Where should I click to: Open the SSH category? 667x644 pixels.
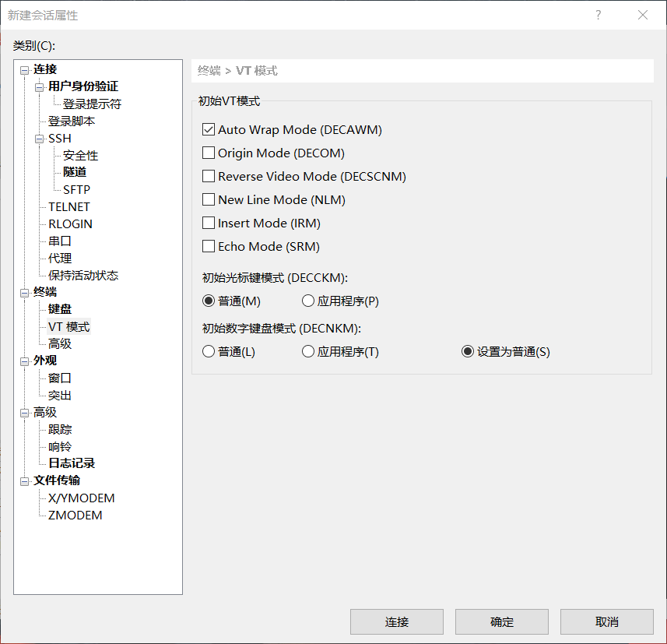[60, 139]
